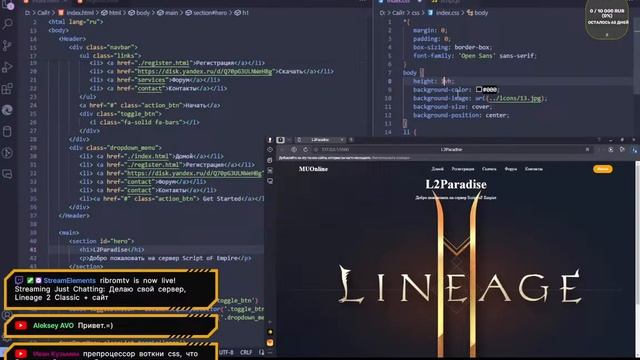This screenshot has height=360, width=640.
Task: Close the L2Paradise browser tab
Action: click(x=342, y=140)
